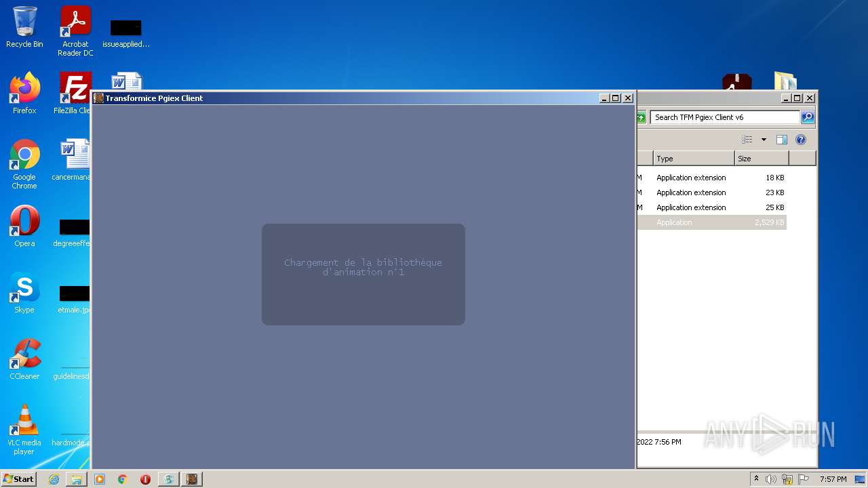Open Firefox desktop shortcut
868x488 pixels.
[x=24, y=93]
